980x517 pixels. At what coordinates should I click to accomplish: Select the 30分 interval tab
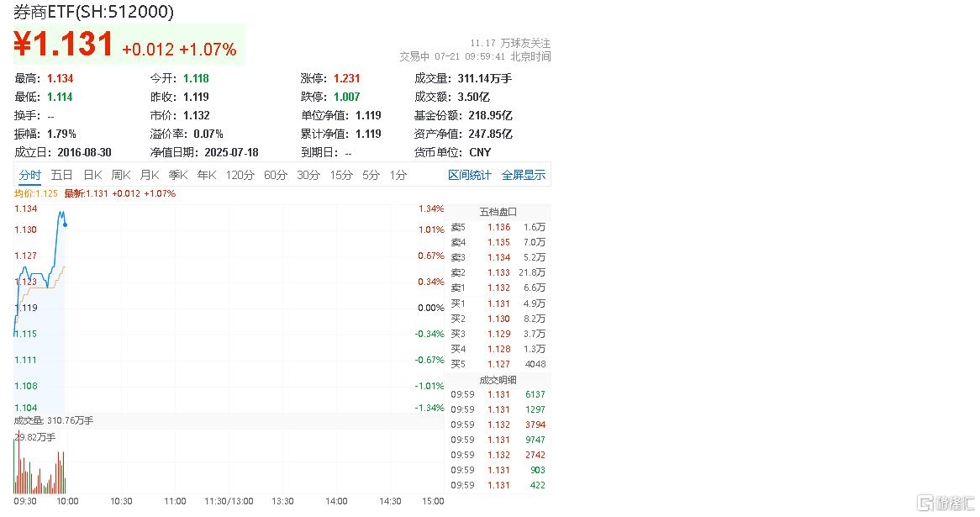pos(308,175)
